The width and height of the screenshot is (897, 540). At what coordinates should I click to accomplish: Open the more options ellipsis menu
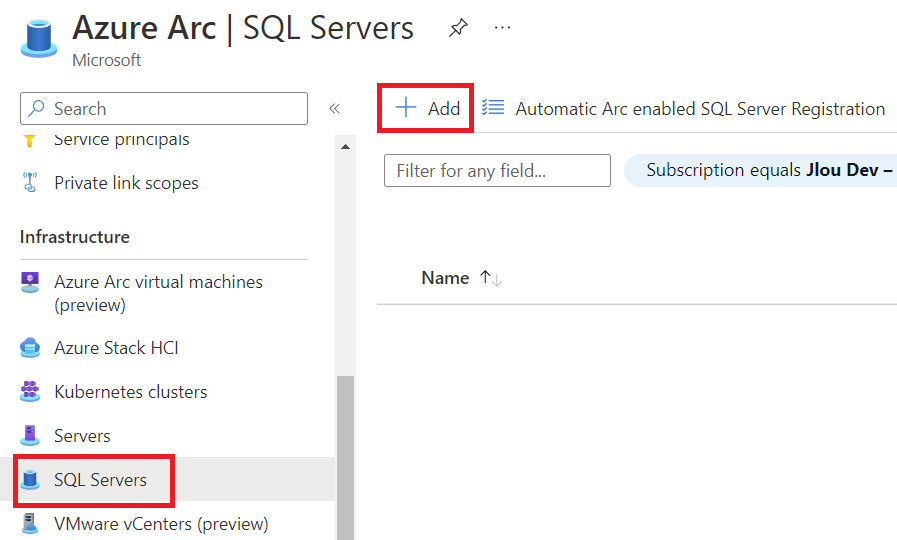coord(502,27)
